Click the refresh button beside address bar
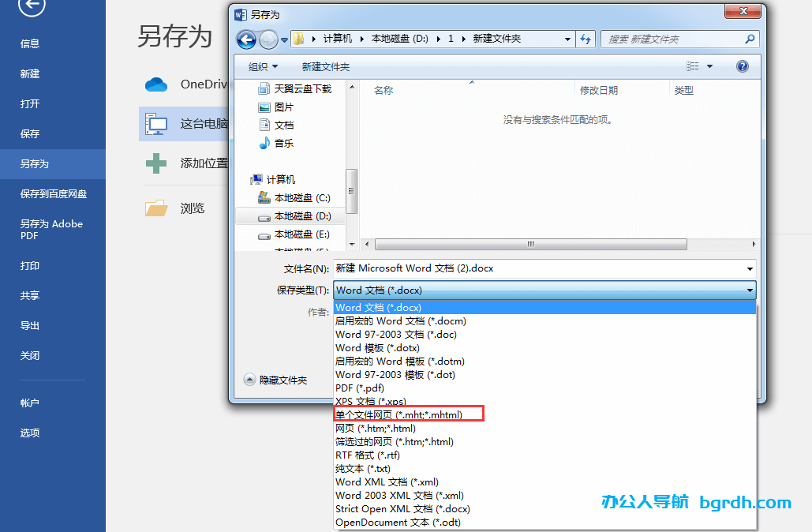This screenshot has height=532, width=812. click(x=586, y=39)
